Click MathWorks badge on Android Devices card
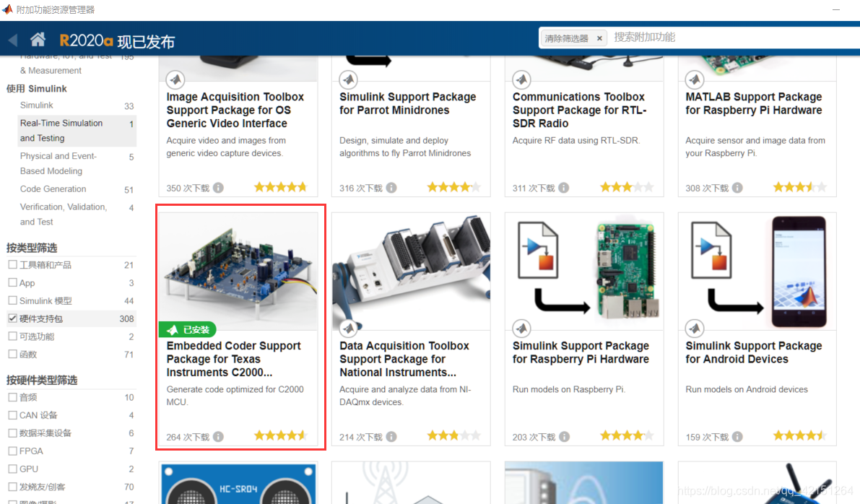The width and height of the screenshot is (860, 504). (x=695, y=329)
